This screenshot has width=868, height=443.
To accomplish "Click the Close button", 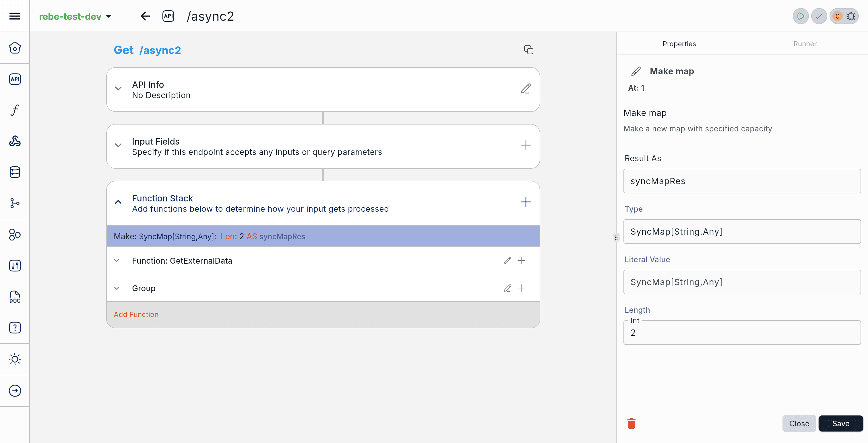I will click(x=799, y=423).
